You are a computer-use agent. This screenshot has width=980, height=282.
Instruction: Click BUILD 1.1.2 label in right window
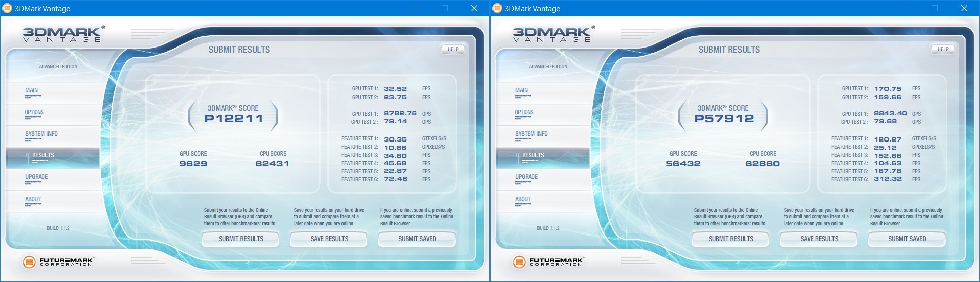(548, 228)
